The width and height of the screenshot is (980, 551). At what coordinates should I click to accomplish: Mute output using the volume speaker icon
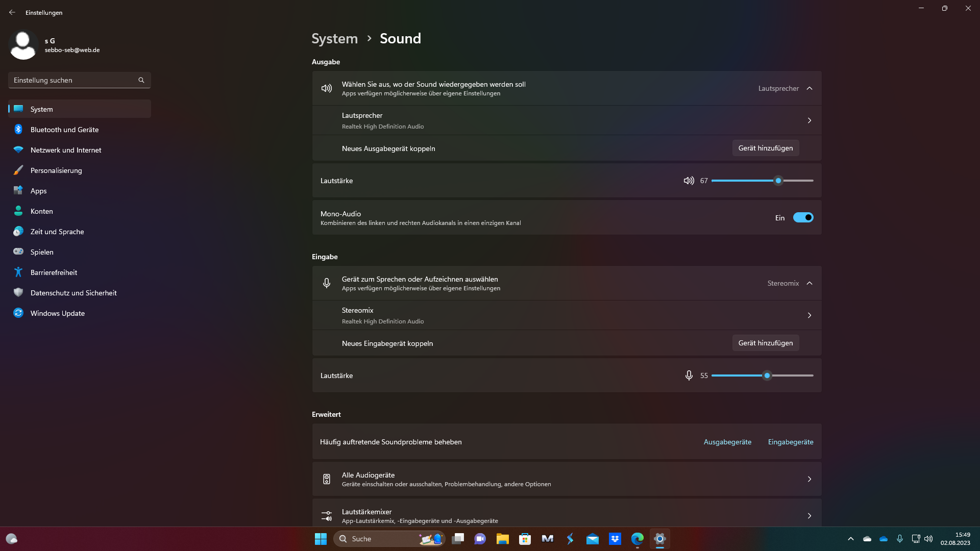[689, 181]
